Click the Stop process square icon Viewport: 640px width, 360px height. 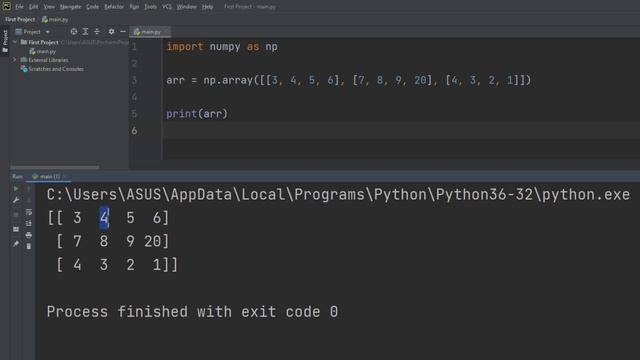[16, 214]
